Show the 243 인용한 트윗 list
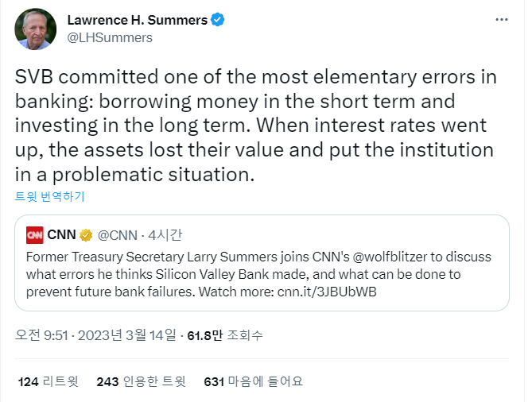Screen dimensions: 532x402 click(x=141, y=381)
